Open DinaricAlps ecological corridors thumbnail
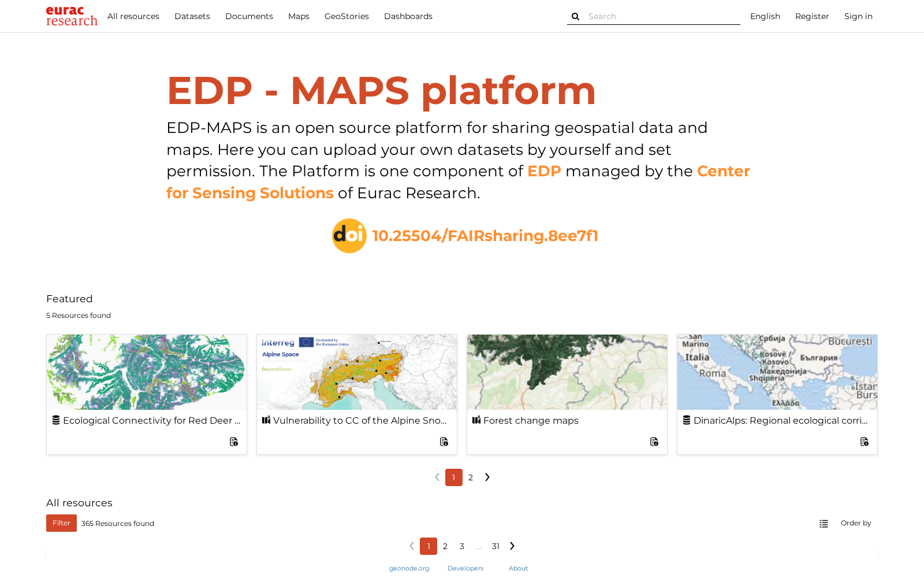 777,372
